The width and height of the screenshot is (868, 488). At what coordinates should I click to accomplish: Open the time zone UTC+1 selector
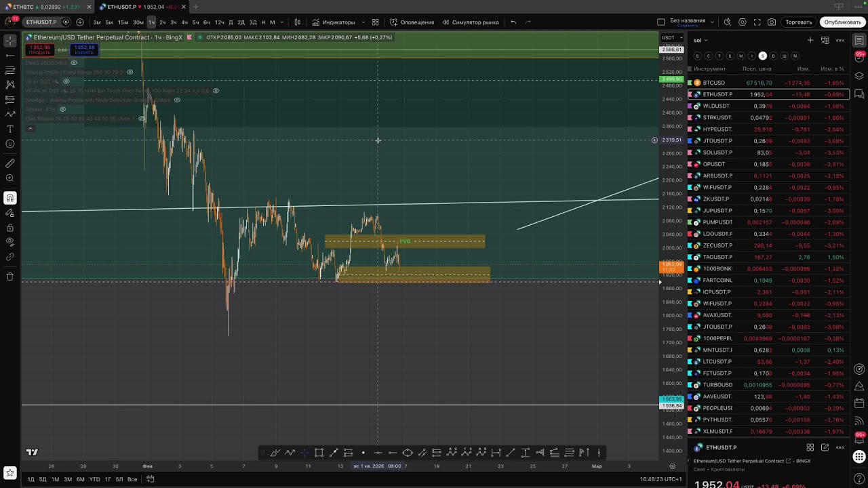click(x=661, y=479)
